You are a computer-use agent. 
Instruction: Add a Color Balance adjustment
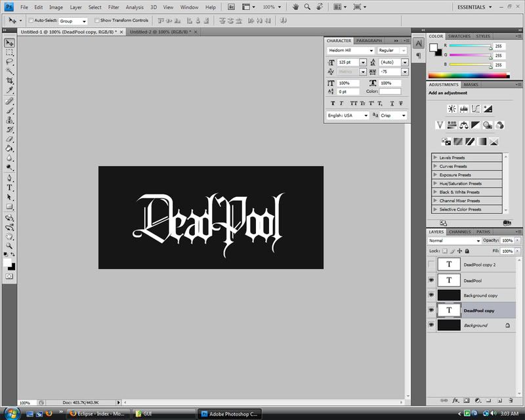(x=464, y=125)
